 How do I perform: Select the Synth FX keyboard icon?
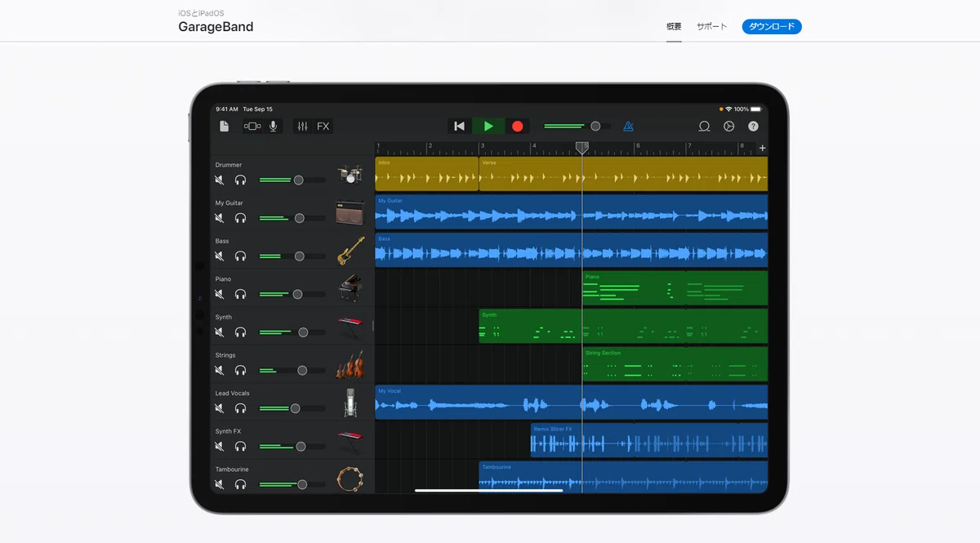350,441
